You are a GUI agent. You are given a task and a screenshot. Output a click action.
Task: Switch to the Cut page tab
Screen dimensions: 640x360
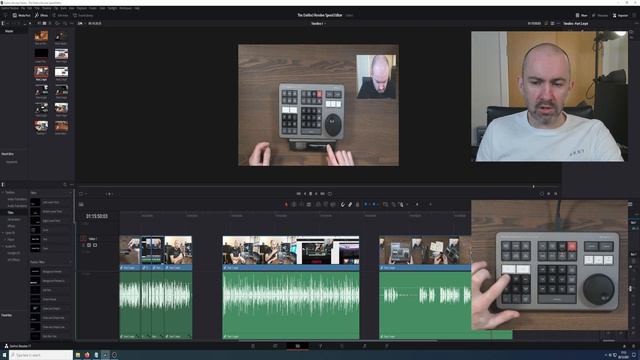tap(275, 346)
